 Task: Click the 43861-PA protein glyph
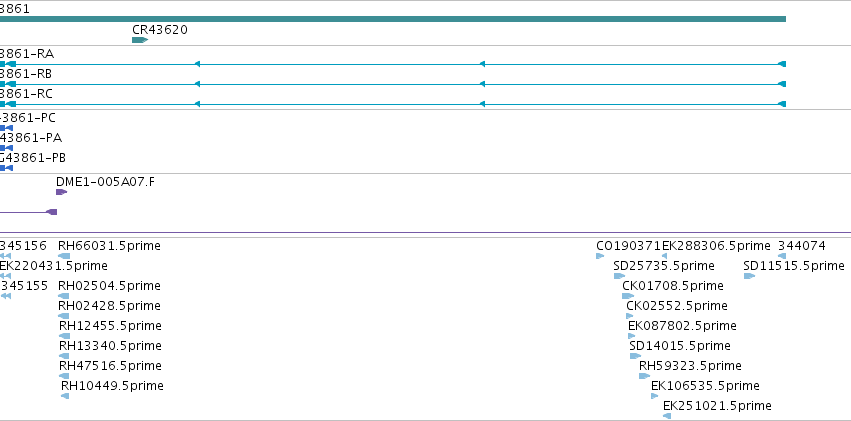coord(7,148)
